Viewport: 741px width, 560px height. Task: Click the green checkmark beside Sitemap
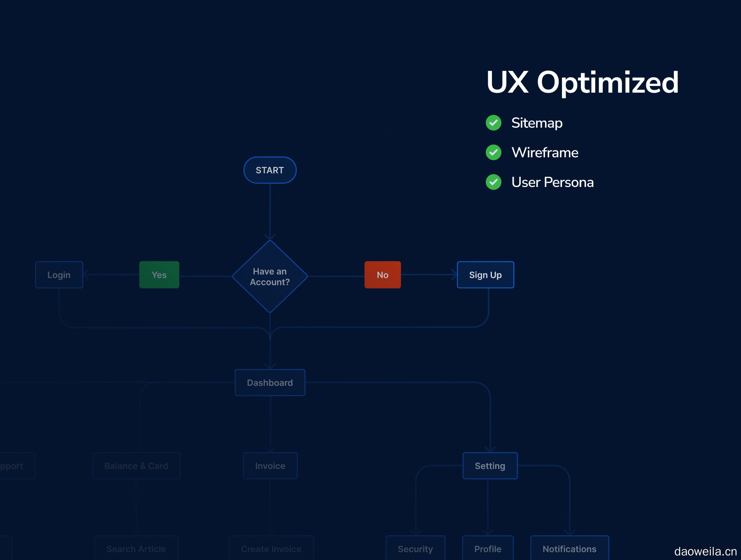[x=493, y=123]
